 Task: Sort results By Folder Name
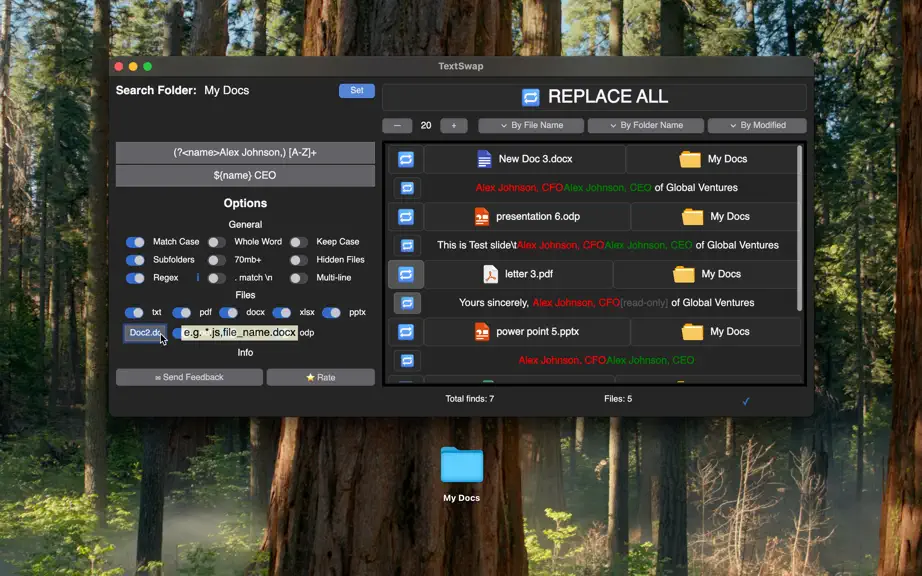[646, 125]
